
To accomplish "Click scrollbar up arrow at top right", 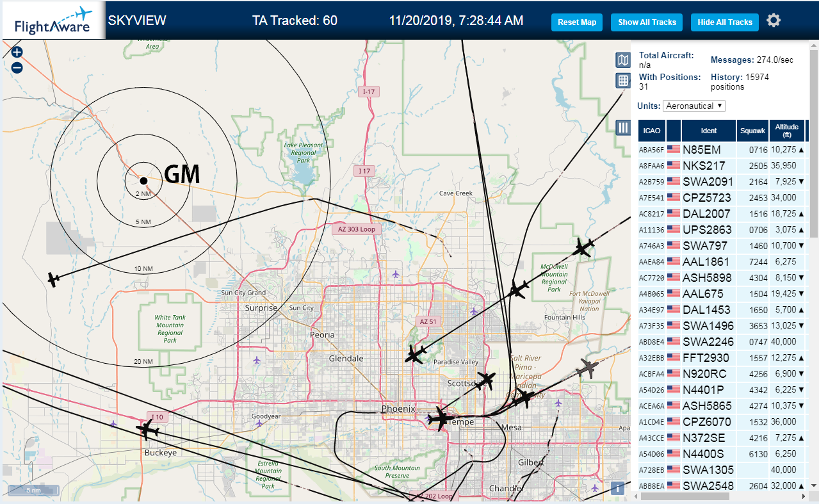I will click(813, 46).
